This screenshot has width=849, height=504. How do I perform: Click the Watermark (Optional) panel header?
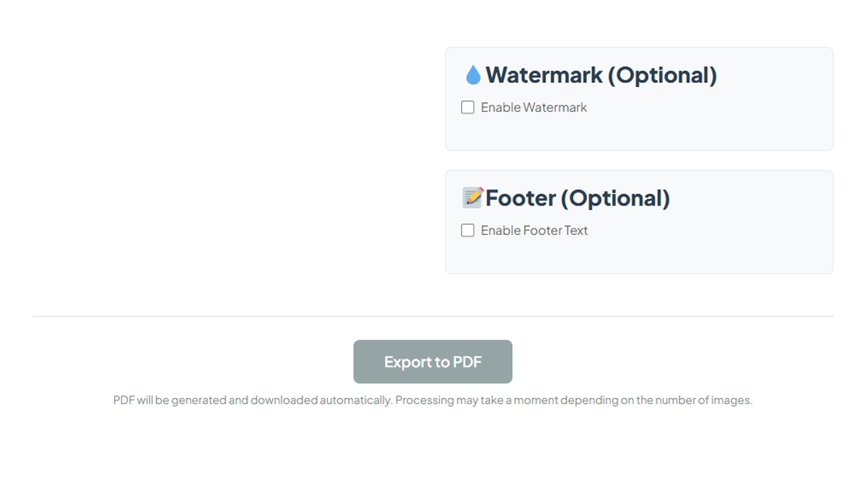point(600,74)
